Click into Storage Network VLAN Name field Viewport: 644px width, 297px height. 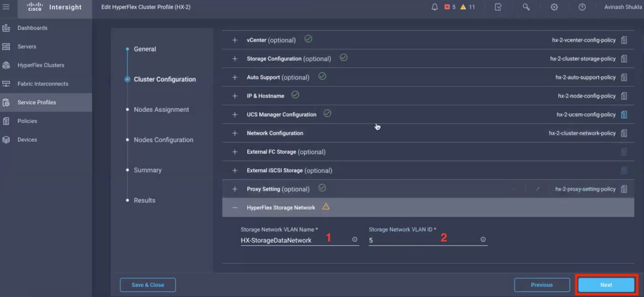[x=300, y=240]
